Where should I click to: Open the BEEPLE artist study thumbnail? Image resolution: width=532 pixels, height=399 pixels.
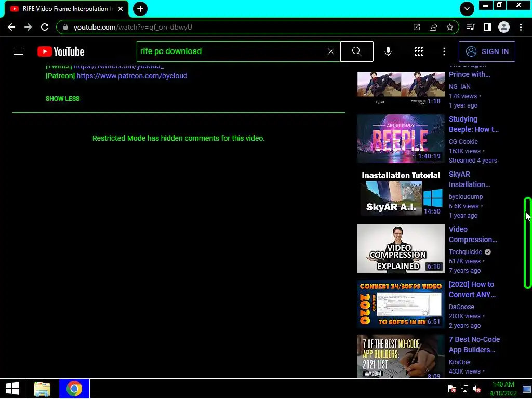coord(401,139)
